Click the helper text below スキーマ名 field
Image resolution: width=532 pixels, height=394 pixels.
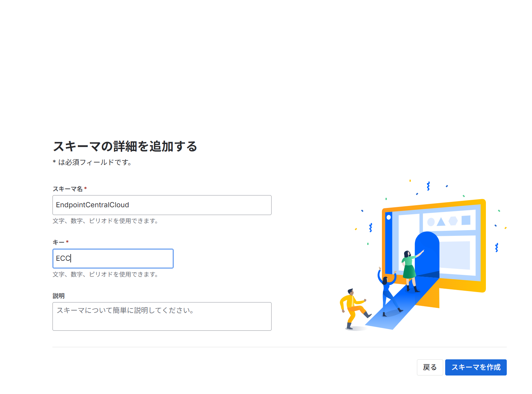[105, 221]
